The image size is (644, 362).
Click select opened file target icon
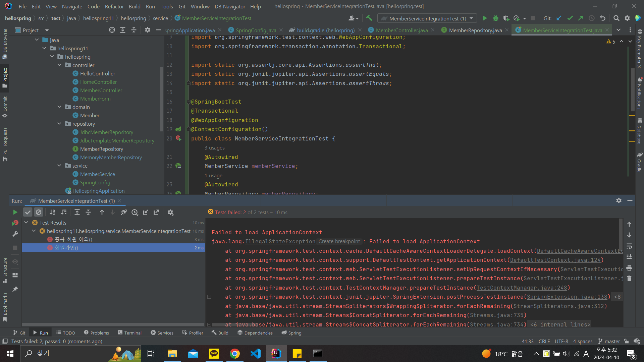click(112, 30)
